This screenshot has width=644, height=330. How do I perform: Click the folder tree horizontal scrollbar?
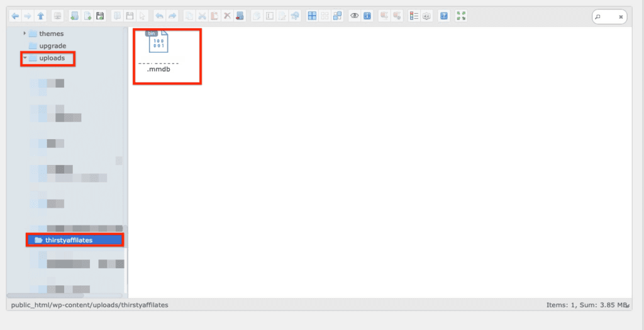point(45,295)
